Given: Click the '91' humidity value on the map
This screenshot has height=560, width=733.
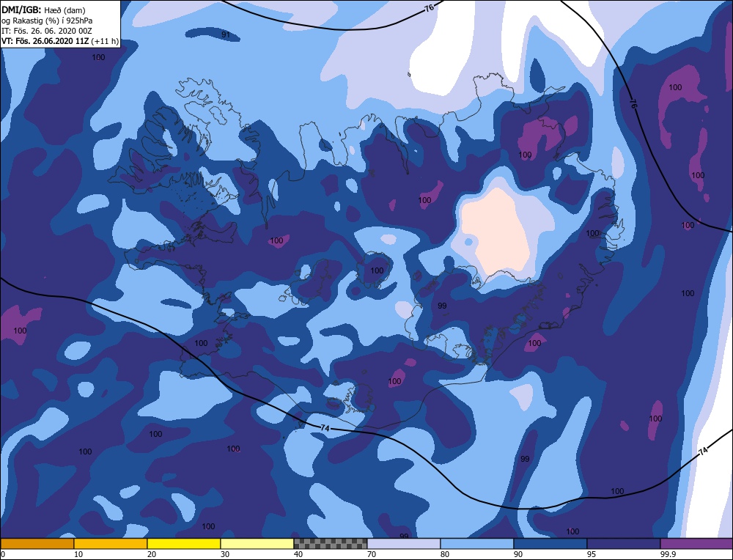Looking at the screenshot, I should click(226, 34).
